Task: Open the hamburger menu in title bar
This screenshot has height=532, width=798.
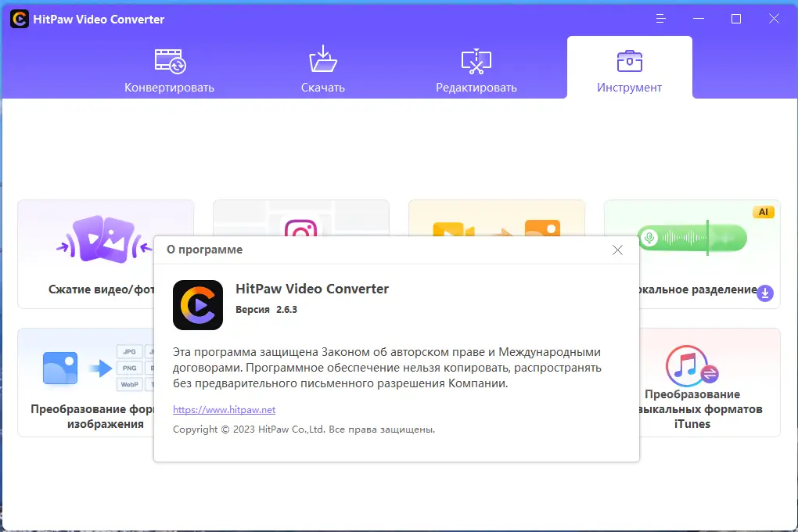Action: click(x=660, y=19)
